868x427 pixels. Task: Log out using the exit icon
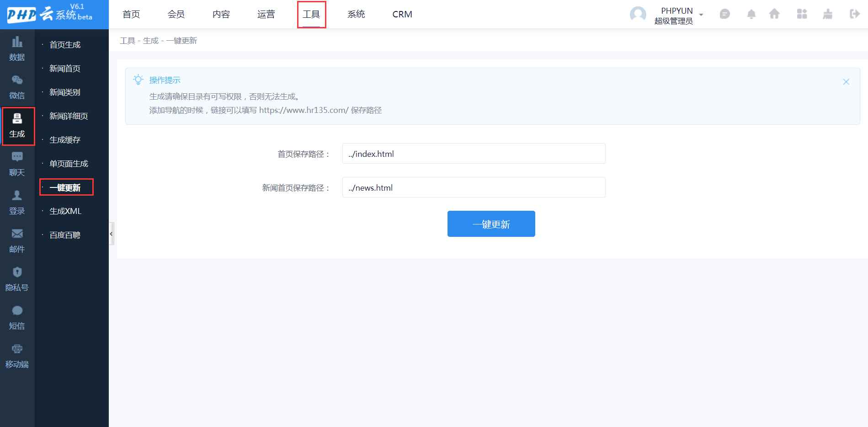click(x=854, y=14)
